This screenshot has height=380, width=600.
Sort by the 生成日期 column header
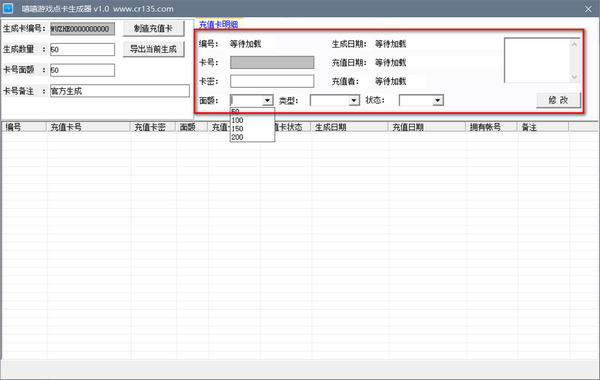point(350,127)
